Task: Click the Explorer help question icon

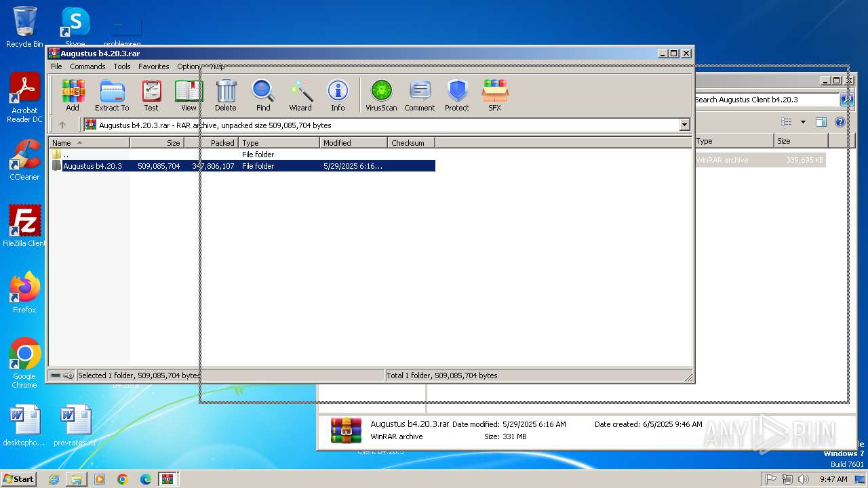Action: click(840, 122)
